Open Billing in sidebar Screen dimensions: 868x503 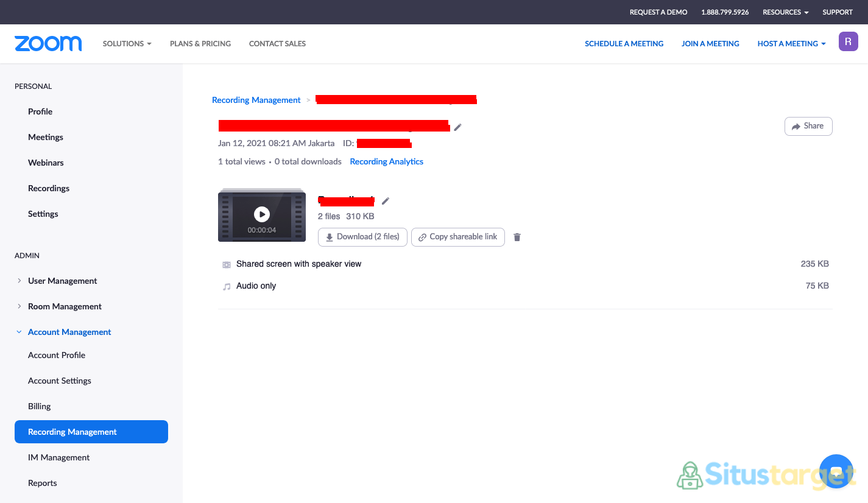(x=40, y=406)
